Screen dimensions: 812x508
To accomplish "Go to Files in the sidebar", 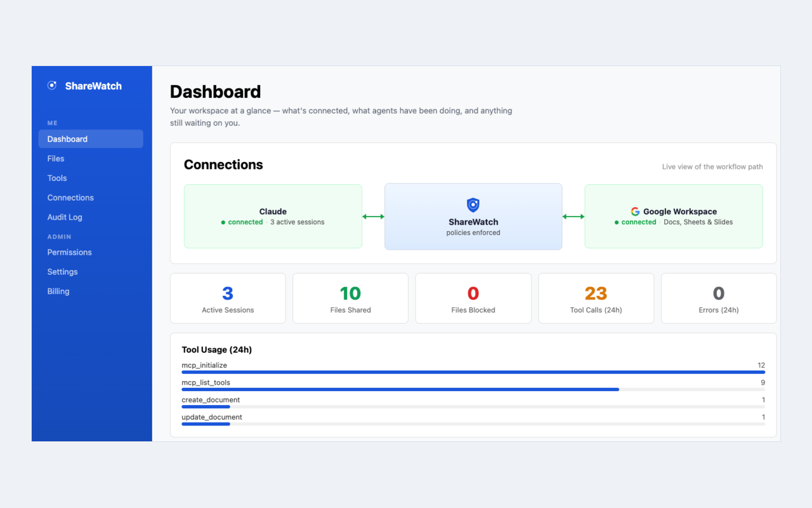I will pos(91,159).
